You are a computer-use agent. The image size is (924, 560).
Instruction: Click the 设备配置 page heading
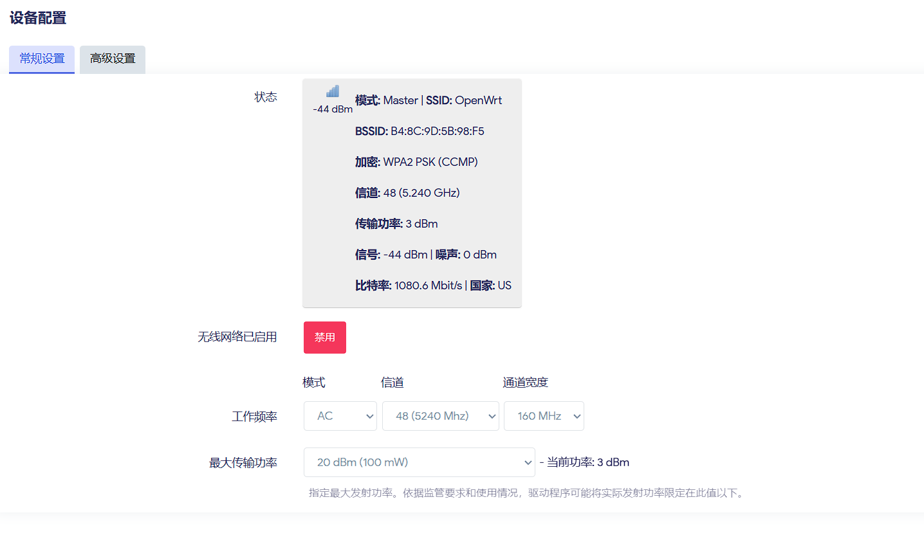click(38, 18)
